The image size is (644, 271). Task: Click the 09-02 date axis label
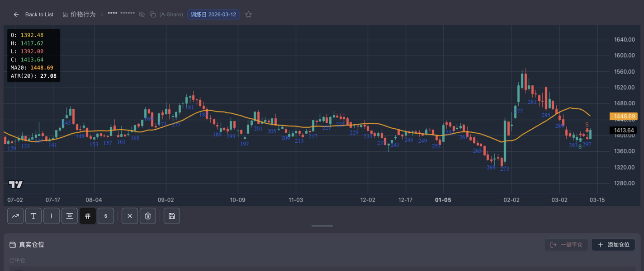point(166,200)
